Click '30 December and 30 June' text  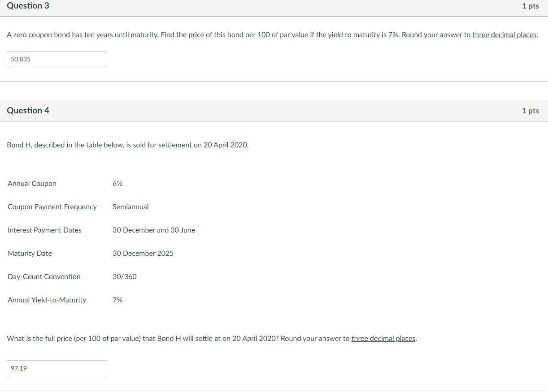click(x=154, y=230)
